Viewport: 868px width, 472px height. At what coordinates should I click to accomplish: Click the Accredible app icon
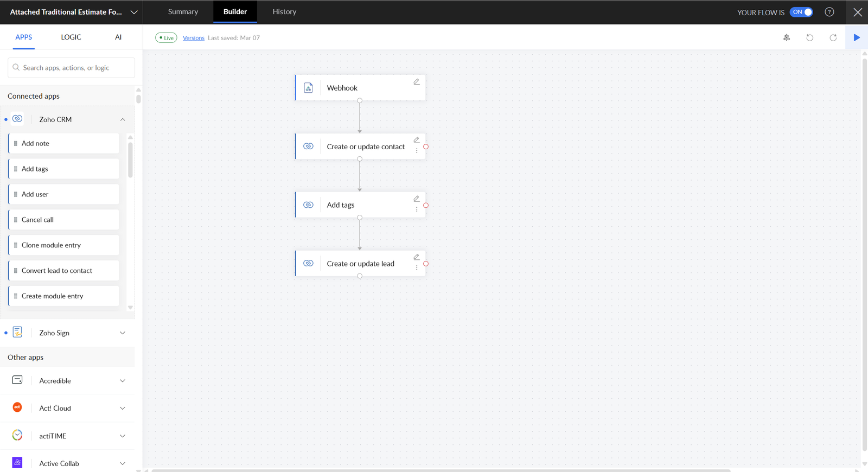coord(17,380)
